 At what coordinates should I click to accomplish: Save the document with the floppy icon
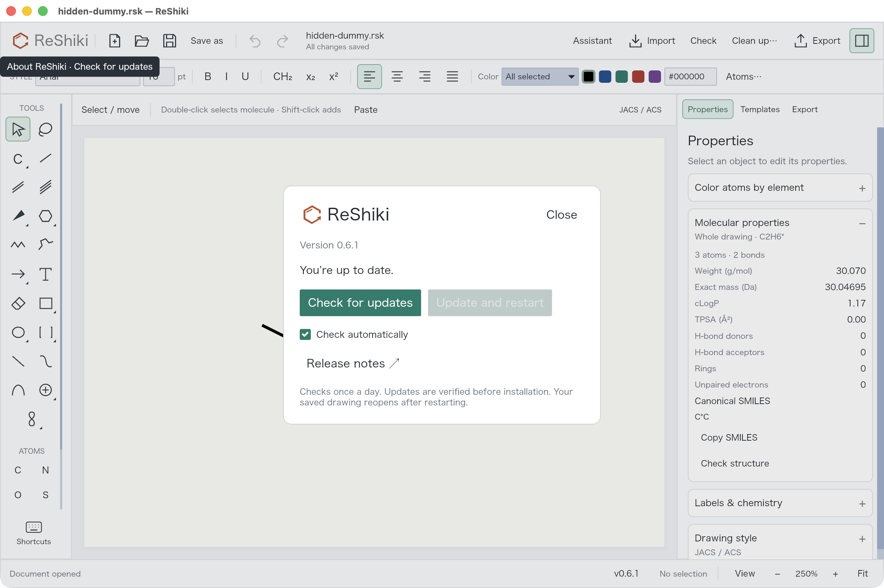point(170,40)
